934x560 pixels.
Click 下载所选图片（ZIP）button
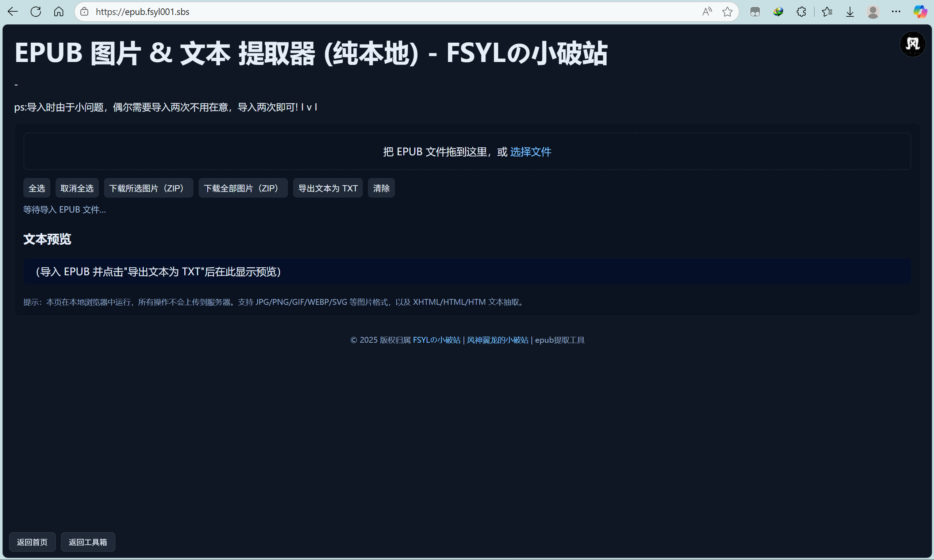pyautogui.click(x=149, y=188)
